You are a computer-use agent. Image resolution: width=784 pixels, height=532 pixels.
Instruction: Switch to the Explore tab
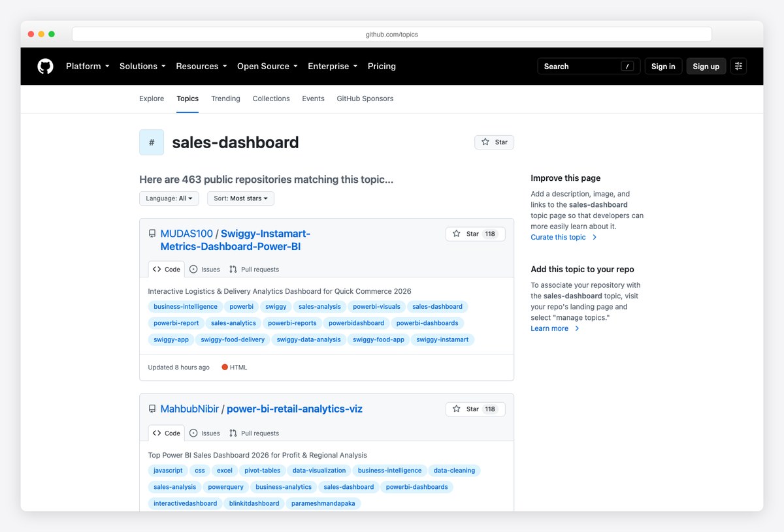click(152, 99)
